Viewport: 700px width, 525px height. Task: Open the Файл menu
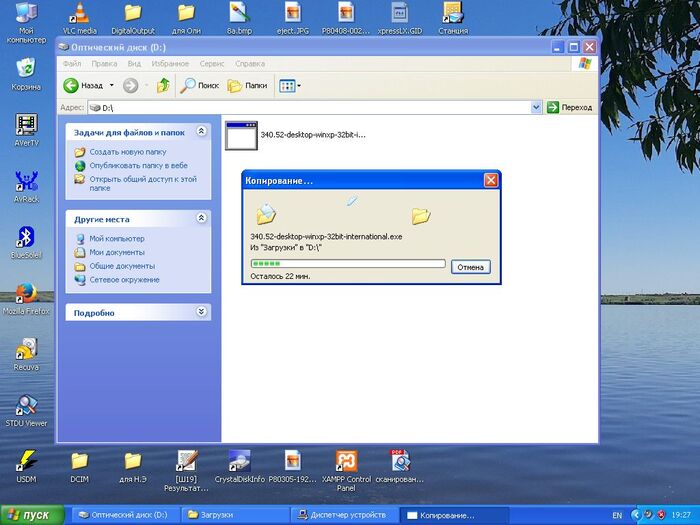tap(71, 64)
